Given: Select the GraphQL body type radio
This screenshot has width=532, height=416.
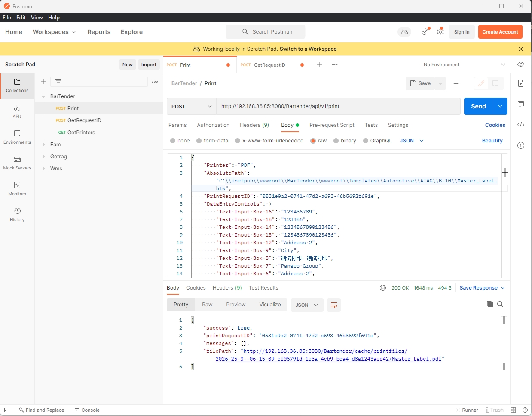Looking at the screenshot, I should 366,141.
